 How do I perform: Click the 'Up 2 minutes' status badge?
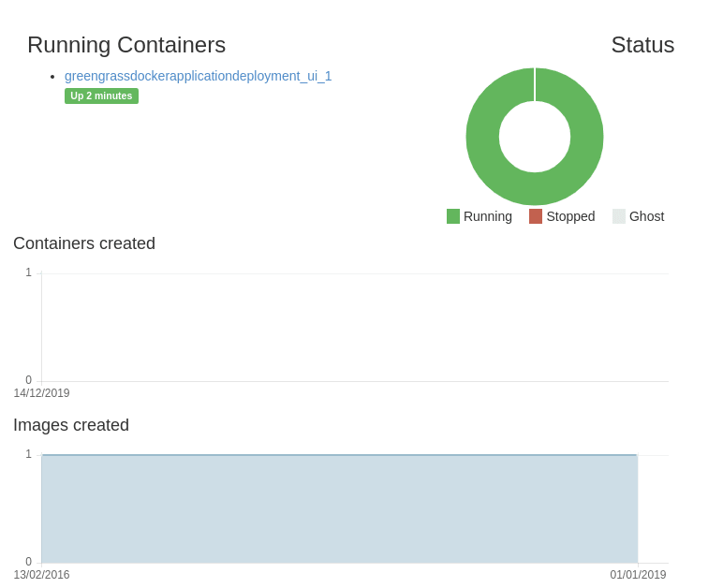[101, 96]
